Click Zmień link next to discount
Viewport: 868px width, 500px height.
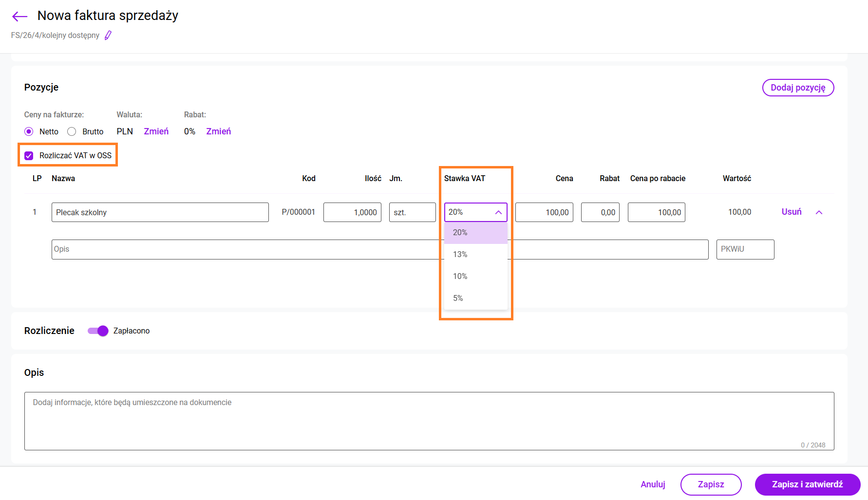pyautogui.click(x=218, y=131)
